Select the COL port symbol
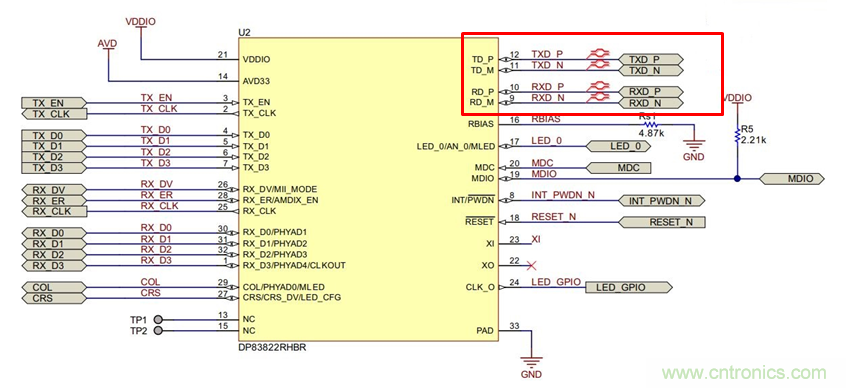846x388 pixels. pyautogui.click(x=53, y=287)
